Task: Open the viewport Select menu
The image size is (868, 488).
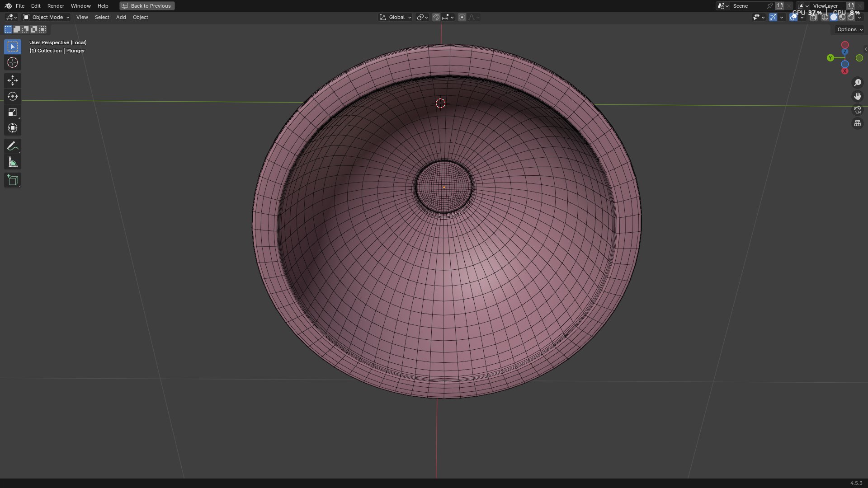Action: 102,17
